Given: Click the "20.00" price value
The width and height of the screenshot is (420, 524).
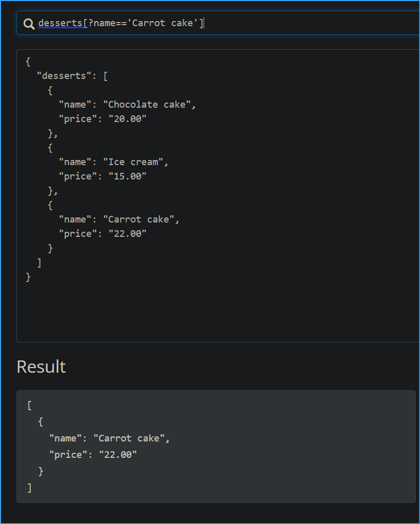Looking at the screenshot, I should click(125, 119).
